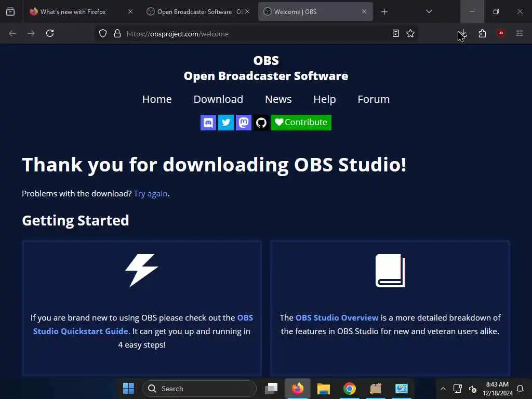This screenshot has height=399, width=532.
Task: Open the OBS Studio Overview link
Action: 337,318
